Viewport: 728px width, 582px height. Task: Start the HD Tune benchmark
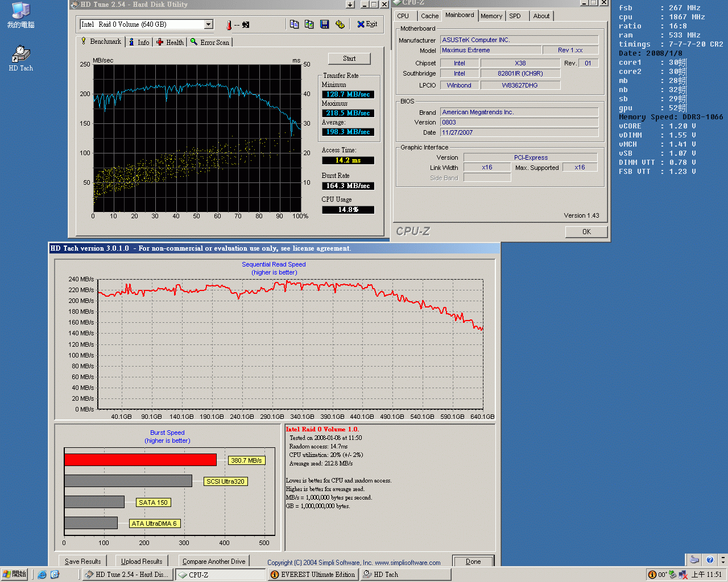349,59
